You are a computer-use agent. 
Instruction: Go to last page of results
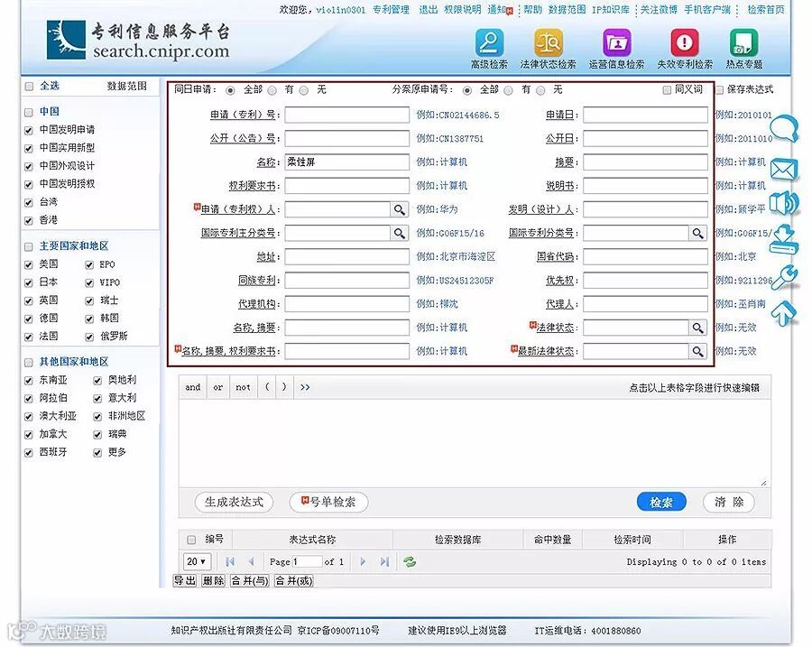point(384,561)
